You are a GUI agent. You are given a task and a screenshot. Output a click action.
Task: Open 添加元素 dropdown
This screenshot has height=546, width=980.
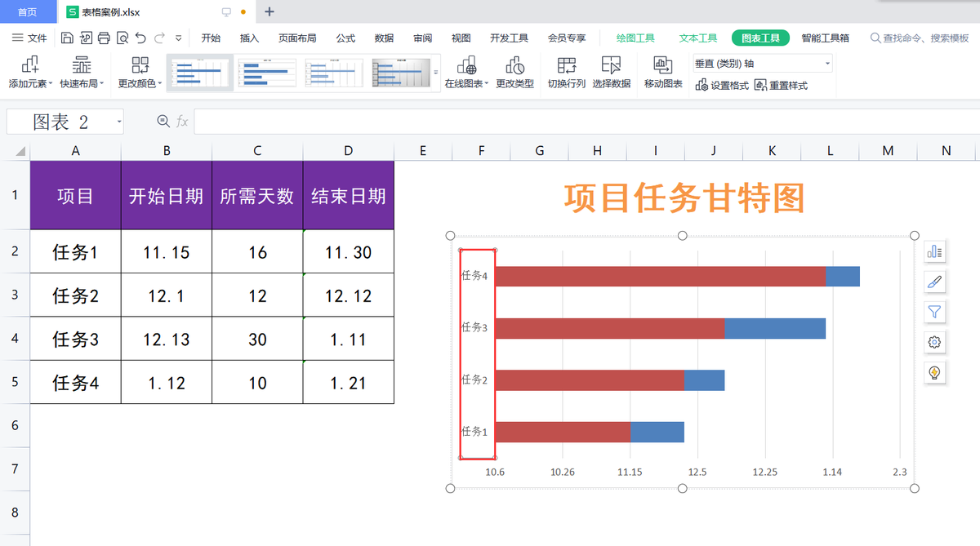click(30, 73)
